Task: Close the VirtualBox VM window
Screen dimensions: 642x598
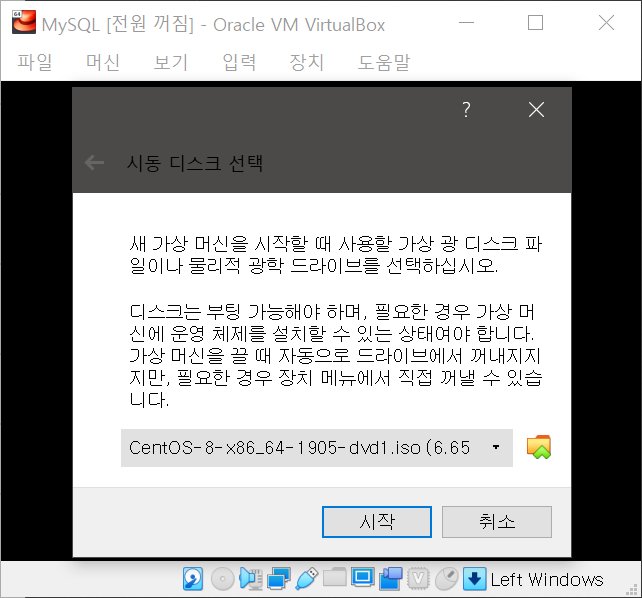Action: tap(606, 23)
